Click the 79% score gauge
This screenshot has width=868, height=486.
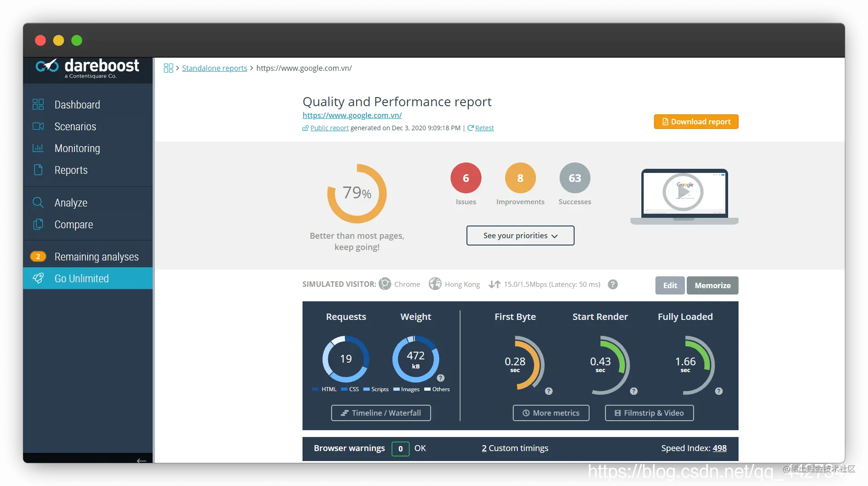[357, 193]
